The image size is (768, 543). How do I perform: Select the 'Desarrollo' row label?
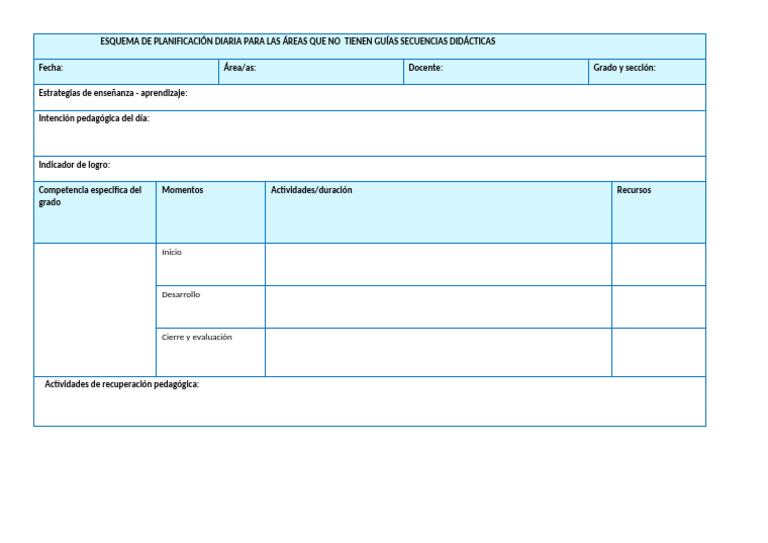point(181,294)
